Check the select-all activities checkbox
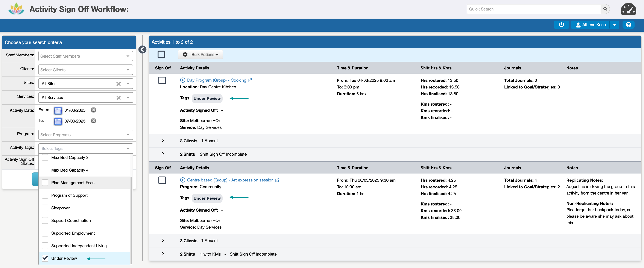644x268 pixels. [x=161, y=54]
